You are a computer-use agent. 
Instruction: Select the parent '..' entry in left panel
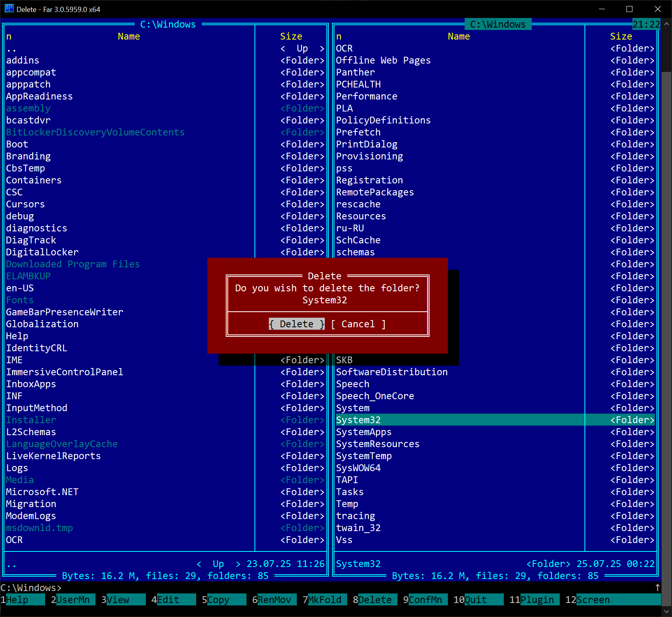click(165, 48)
